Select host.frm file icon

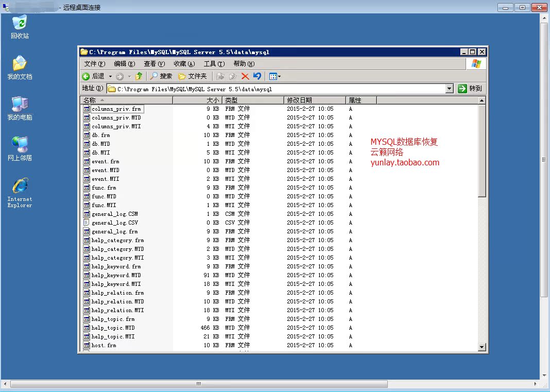click(x=87, y=345)
